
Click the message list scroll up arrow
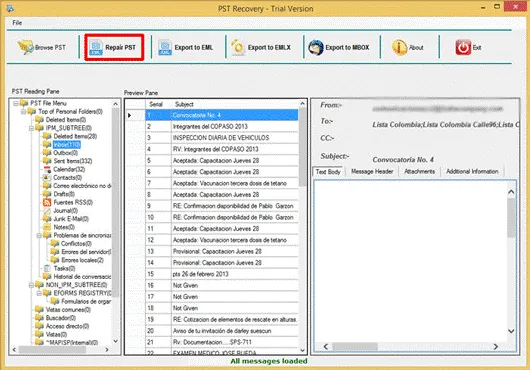click(303, 104)
